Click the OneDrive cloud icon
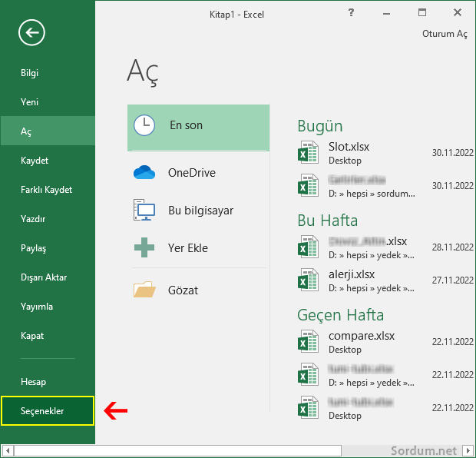This screenshot has width=476, height=458. point(144,172)
